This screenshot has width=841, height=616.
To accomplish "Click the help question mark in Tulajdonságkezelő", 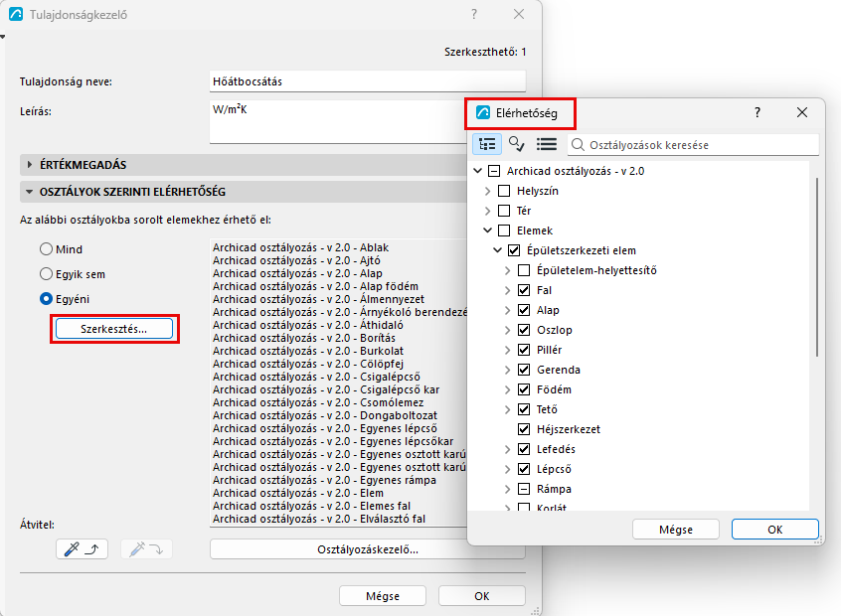I will click(474, 15).
